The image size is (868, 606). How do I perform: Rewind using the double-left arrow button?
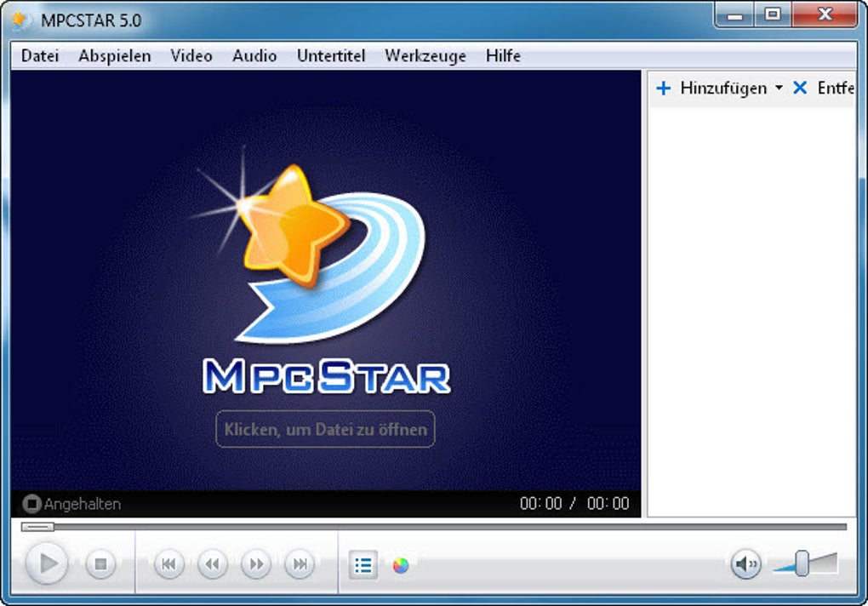click(x=213, y=564)
